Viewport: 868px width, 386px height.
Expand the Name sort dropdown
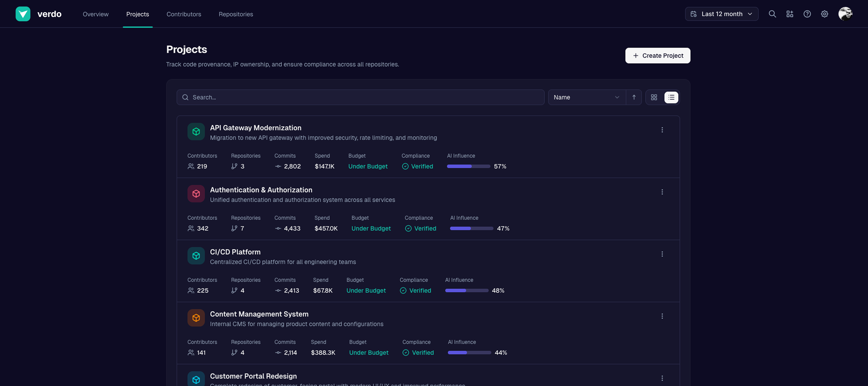pos(586,97)
